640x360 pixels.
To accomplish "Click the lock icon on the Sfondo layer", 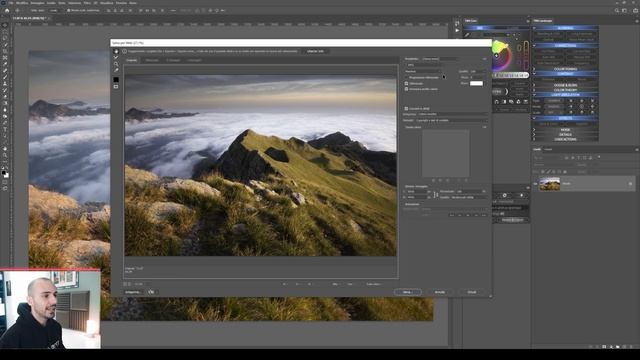I will point(631,184).
